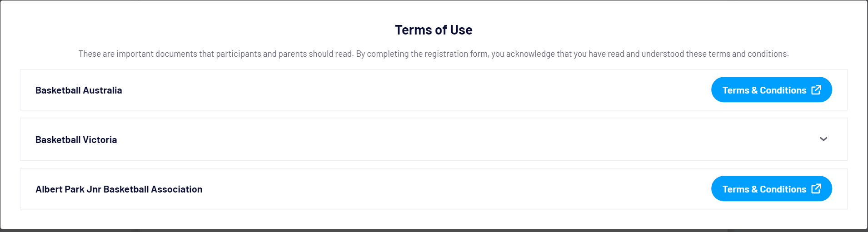Click the Basketball Australia row panel
Viewport: 868px width, 232px height.
[409, 90]
